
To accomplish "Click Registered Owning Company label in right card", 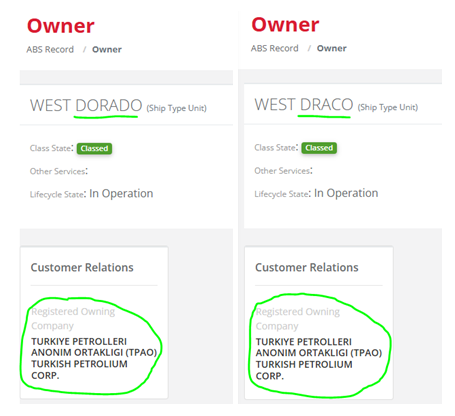I will coord(298,319).
